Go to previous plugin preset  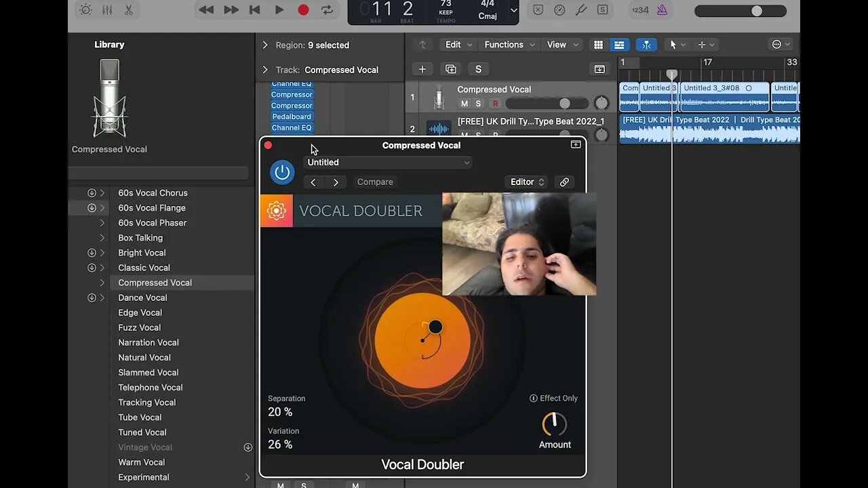coord(313,182)
